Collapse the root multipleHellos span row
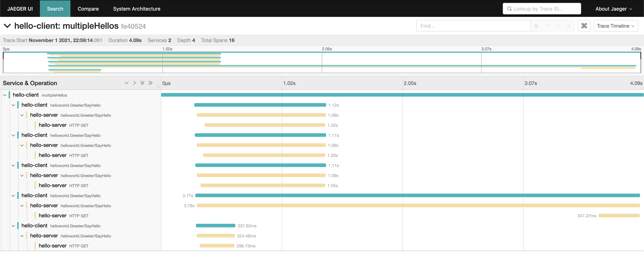The height and width of the screenshot is (264, 644). 5,95
